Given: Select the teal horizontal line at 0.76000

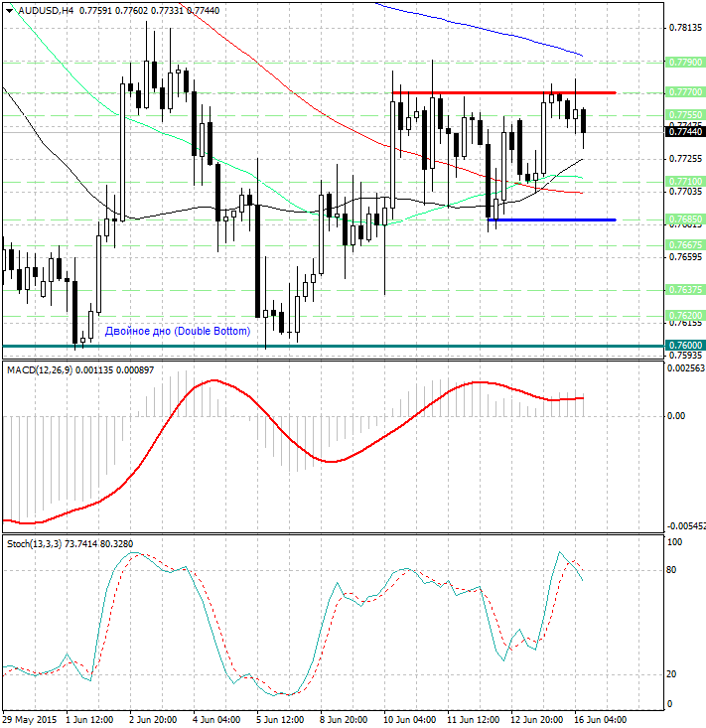Looking at the screenshot, I should (x=334, y=346).
